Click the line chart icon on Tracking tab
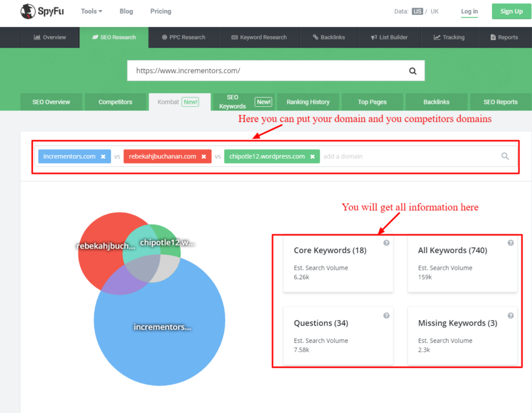Image resolution: width=532 pixels, height=413 pixels. click(x=437, y=37)
